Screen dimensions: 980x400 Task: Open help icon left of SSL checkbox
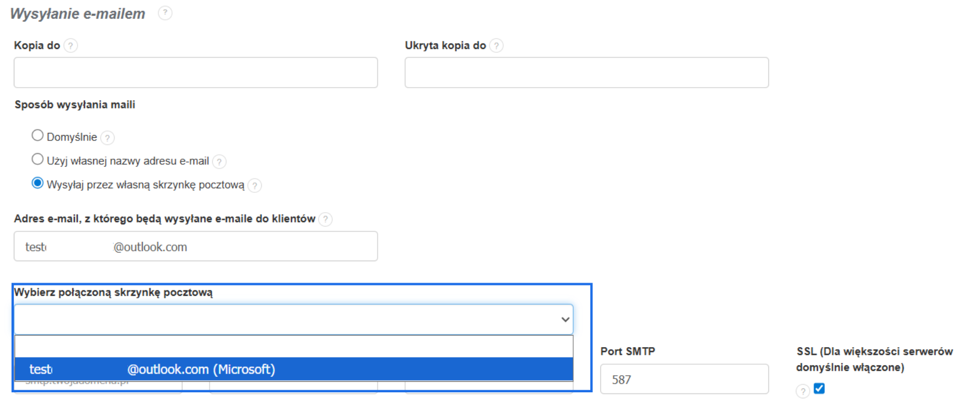point(803,391)
